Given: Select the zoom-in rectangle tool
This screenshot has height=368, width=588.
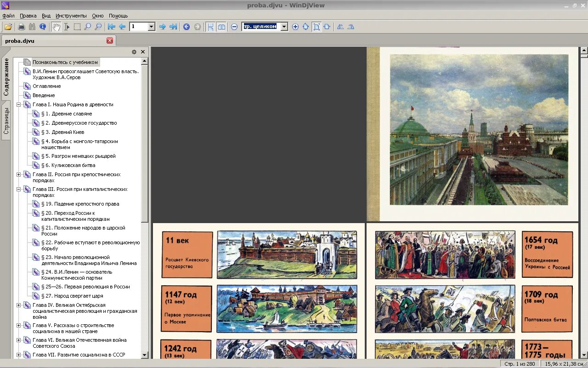Looking at the screenshot, I should tap(98, 27).
